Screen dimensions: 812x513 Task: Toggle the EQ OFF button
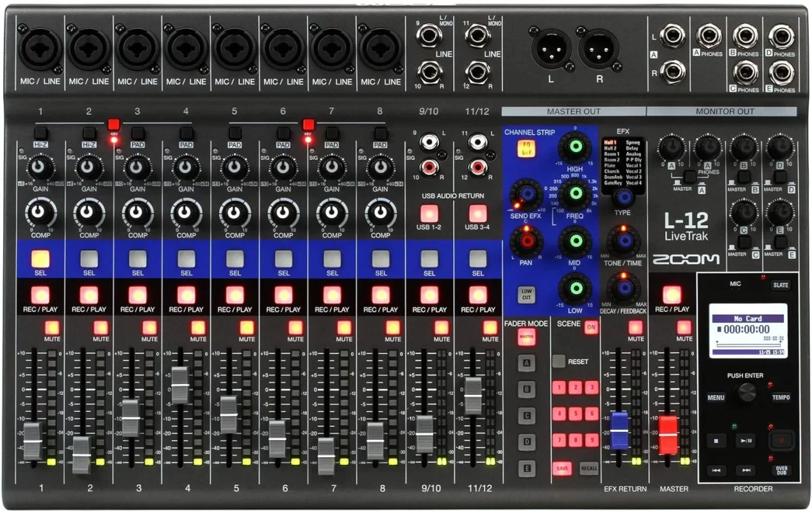click(x=527, y=148)
